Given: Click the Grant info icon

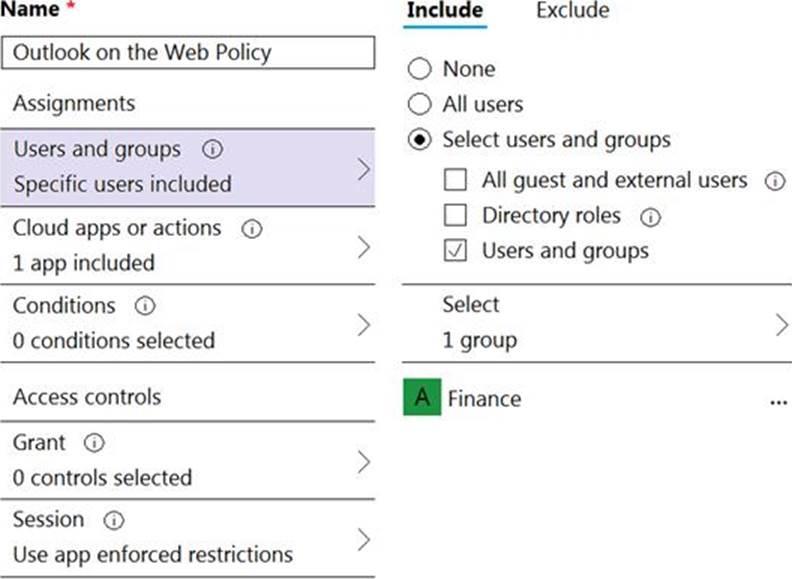Looking at the screenshot, I should [x=95, y=443].
